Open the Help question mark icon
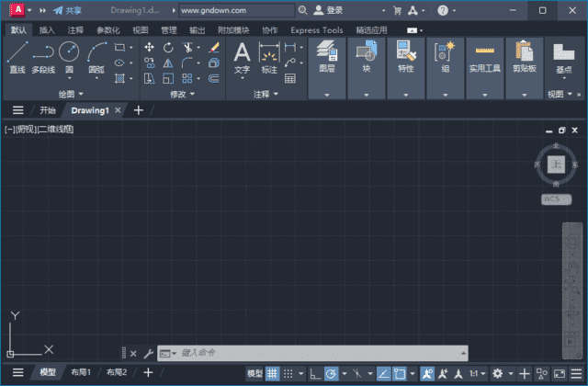Screen dimensions: 588x386 (x=443, y=10)
